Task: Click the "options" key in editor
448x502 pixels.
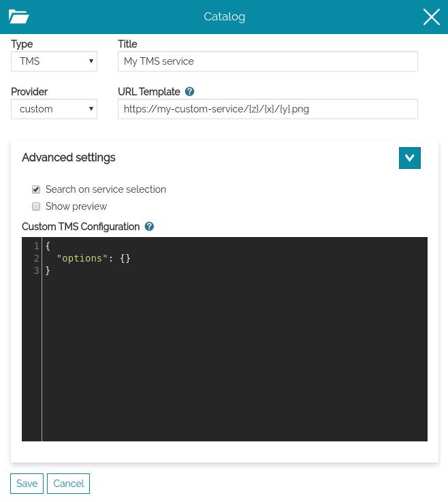Action: [82, 259]
